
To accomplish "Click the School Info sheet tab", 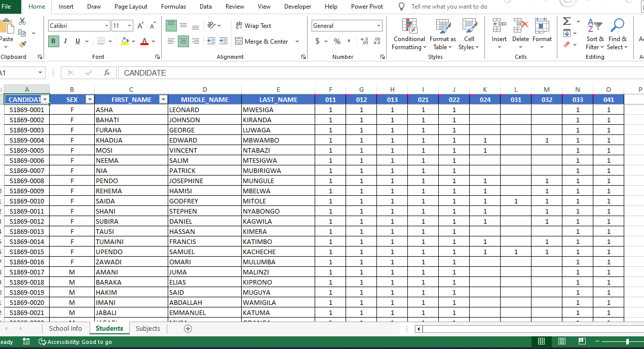I will pos(65,328).
